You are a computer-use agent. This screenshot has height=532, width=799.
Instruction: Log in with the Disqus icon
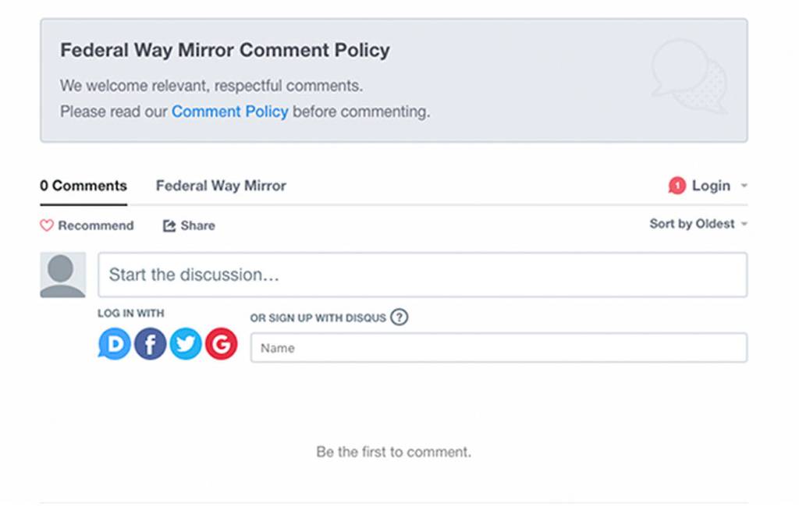[x=114, y=343]
